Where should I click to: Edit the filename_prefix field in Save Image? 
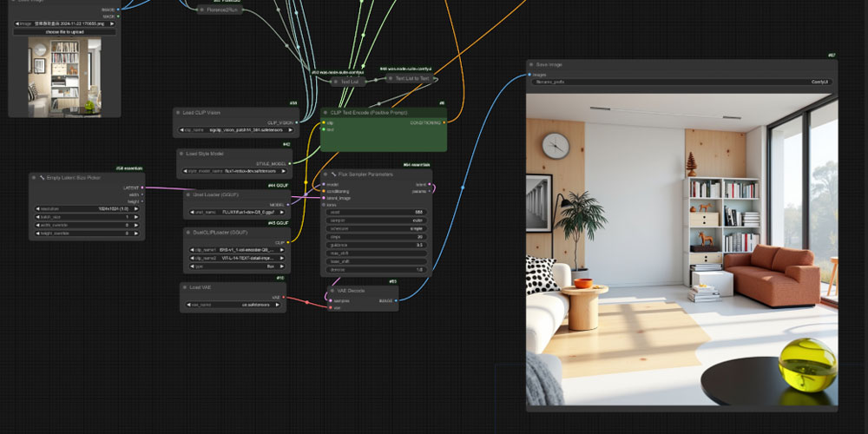coord(682,82)
